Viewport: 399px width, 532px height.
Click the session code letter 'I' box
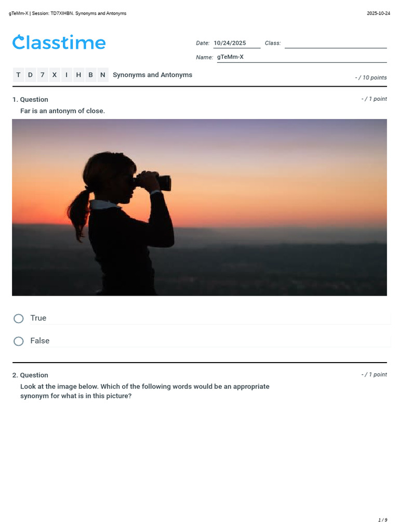tap(66, 75)
